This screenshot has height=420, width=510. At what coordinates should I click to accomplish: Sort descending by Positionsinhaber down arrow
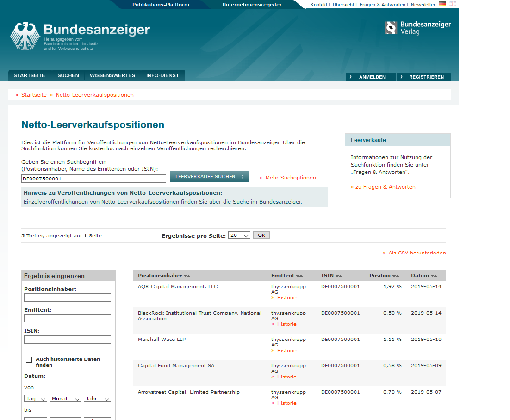185,276
